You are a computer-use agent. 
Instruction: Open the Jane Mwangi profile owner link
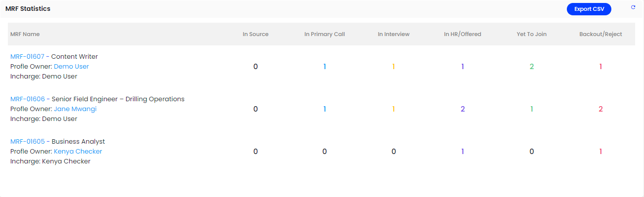click(x=75, y=109)
